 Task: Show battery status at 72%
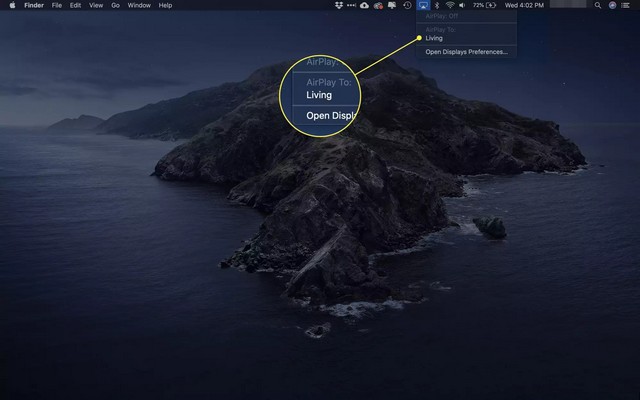tap(487, 5)
